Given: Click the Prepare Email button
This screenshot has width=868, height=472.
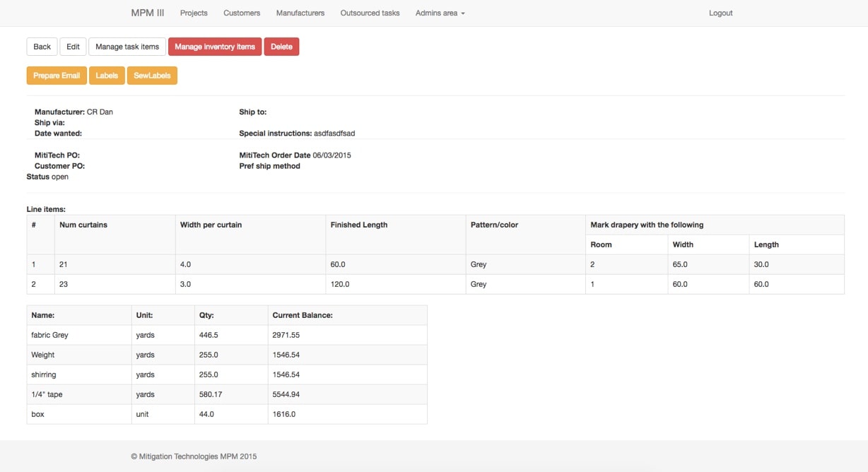Looking at the screenshot, I should tap(57, 76).
